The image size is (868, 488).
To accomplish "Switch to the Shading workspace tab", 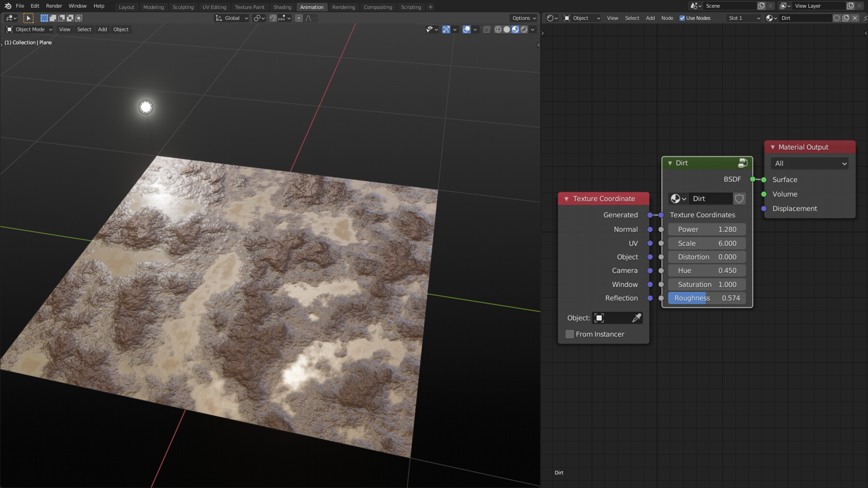I will click(x=282, y=7).
